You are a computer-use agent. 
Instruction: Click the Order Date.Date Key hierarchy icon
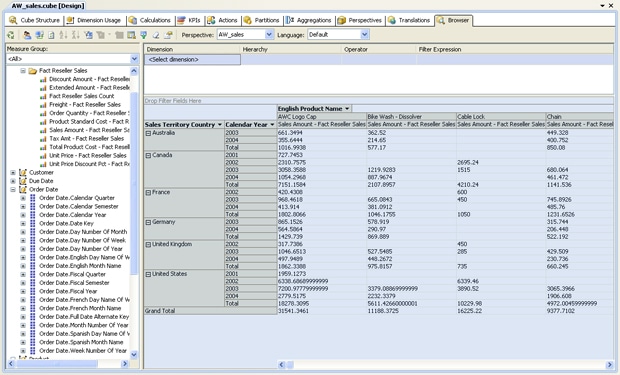pos(32,223)
